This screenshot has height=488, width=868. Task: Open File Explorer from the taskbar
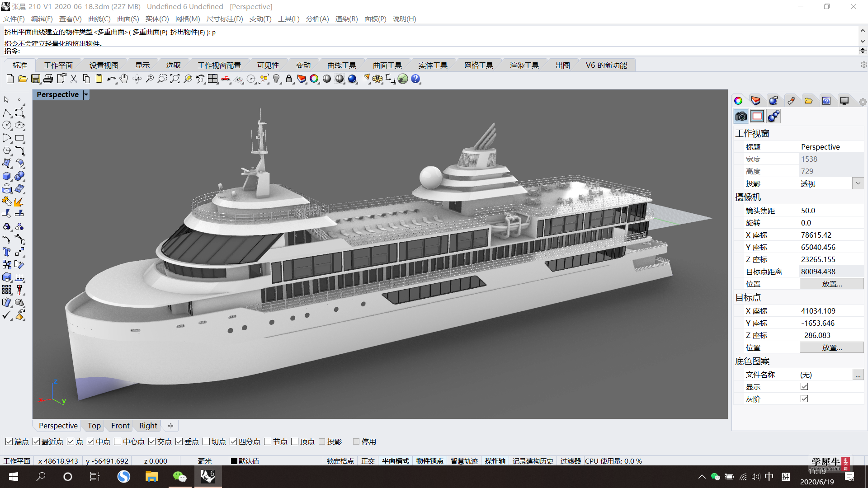coord(151,477)
